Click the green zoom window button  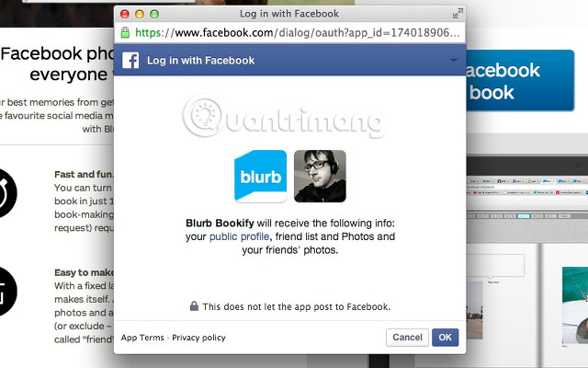pos(154,14)
